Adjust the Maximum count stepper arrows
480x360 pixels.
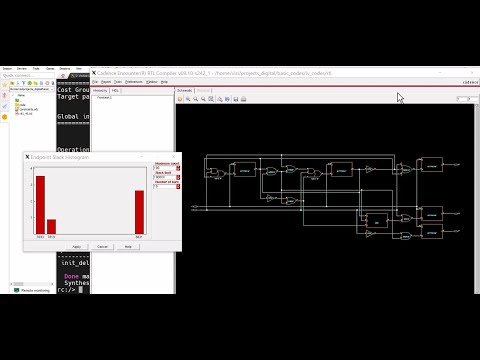click(x=178, y=168)
